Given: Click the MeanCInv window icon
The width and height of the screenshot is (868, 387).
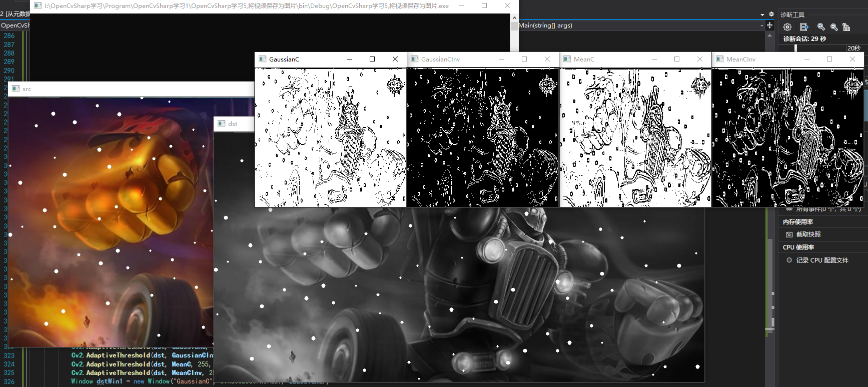Looking at the screenshot, I should (719, 59).
